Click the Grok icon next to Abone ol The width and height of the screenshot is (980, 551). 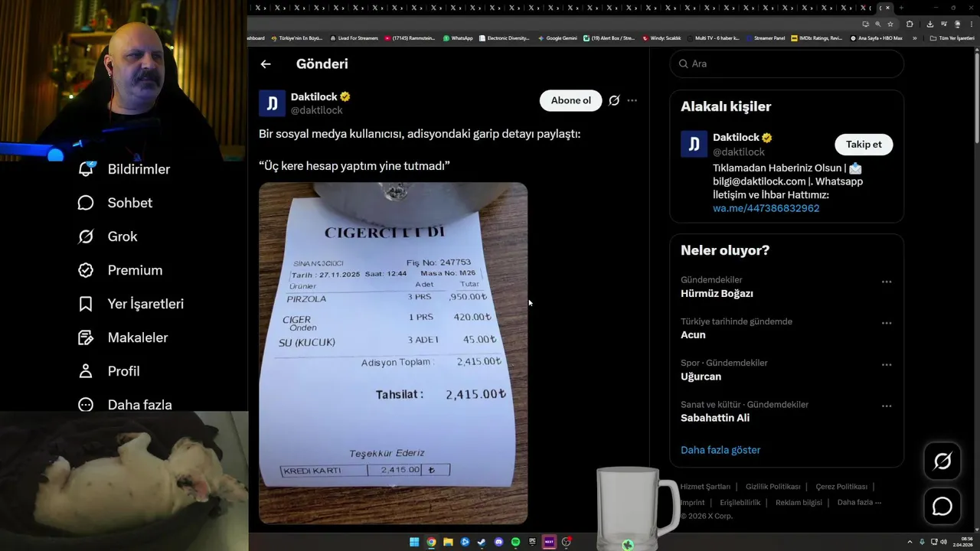[614, 100]
